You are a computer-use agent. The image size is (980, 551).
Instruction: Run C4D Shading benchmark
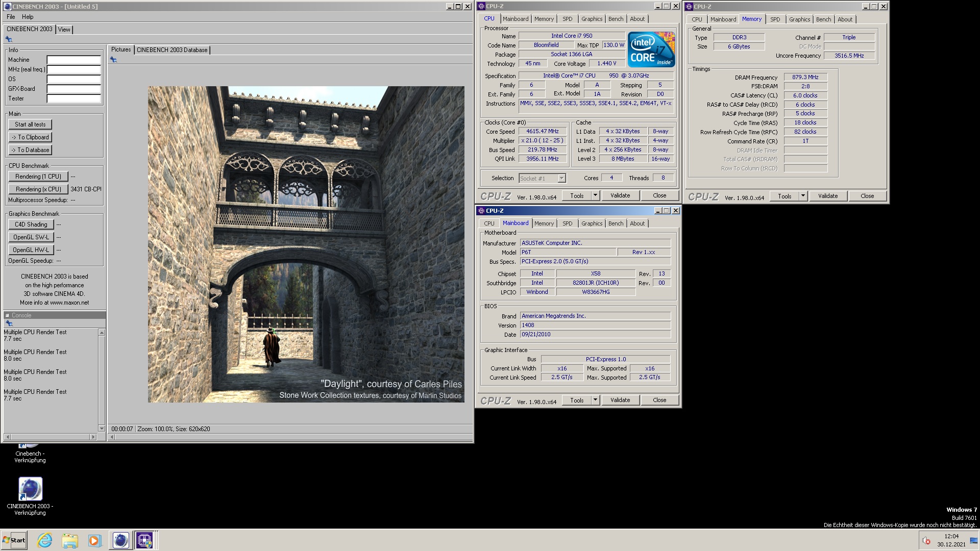(x=31, y=224)
